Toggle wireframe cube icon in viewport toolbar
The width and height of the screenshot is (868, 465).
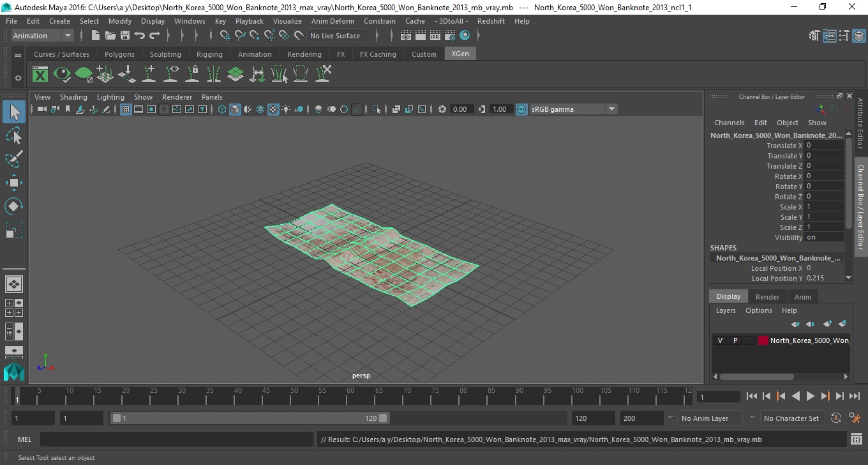click(x=222, y=109)
